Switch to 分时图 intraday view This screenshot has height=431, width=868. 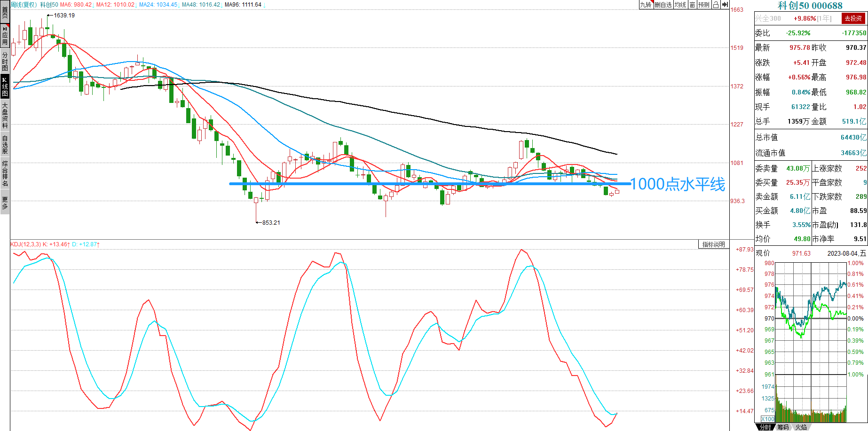click(x=5, y=61)
